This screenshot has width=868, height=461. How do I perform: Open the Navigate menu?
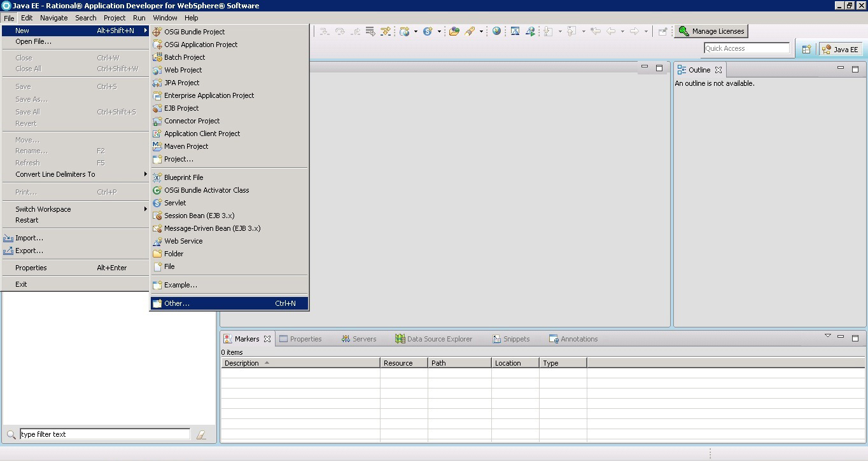click(x=54, y=18)
